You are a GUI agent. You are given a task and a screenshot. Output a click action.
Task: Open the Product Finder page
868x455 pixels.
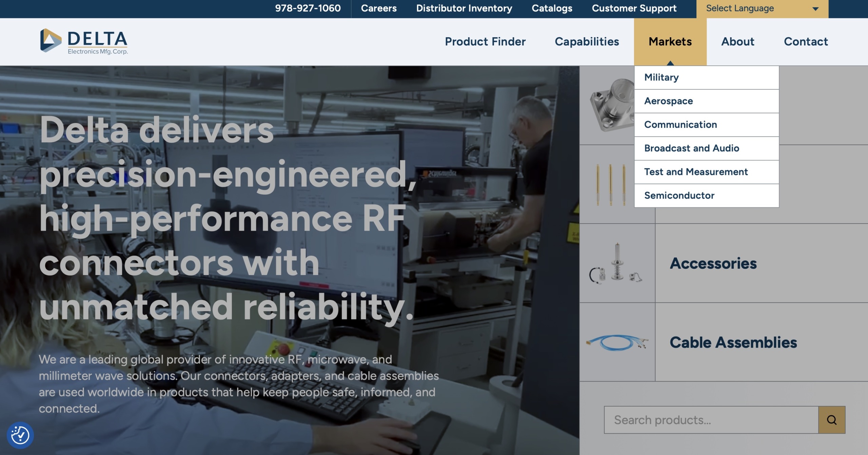tap(485, 42)
